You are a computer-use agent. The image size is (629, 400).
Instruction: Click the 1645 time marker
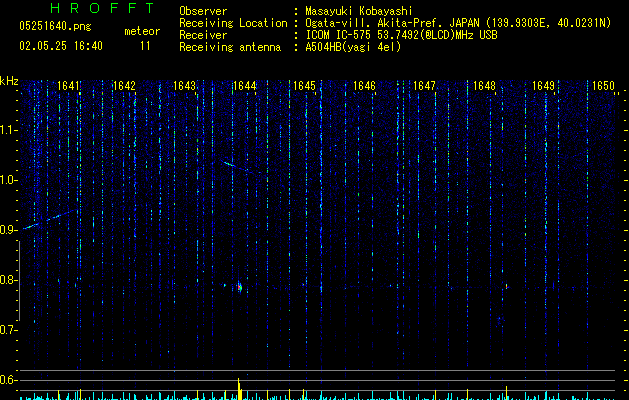tap(304, 86)
